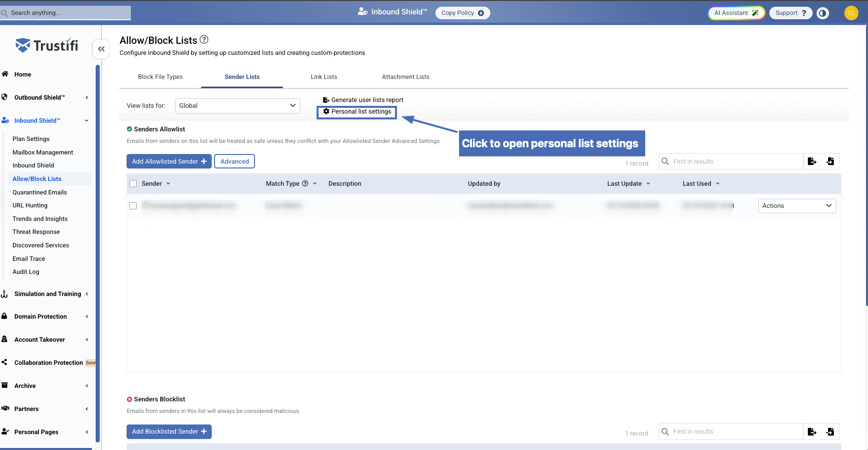Import into Senders Allowlist with import icon
Viewport: 868px width, 450px height.
pos(830,162)
